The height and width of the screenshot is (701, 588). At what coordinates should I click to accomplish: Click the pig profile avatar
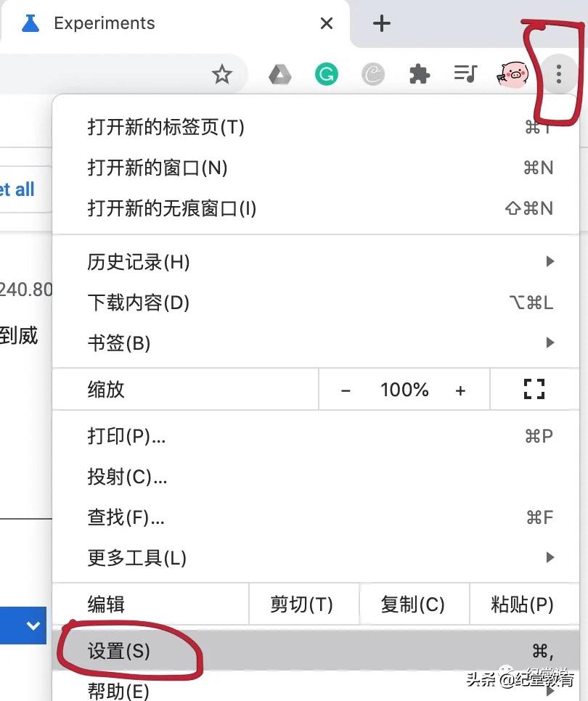click(x=513, y=74)
